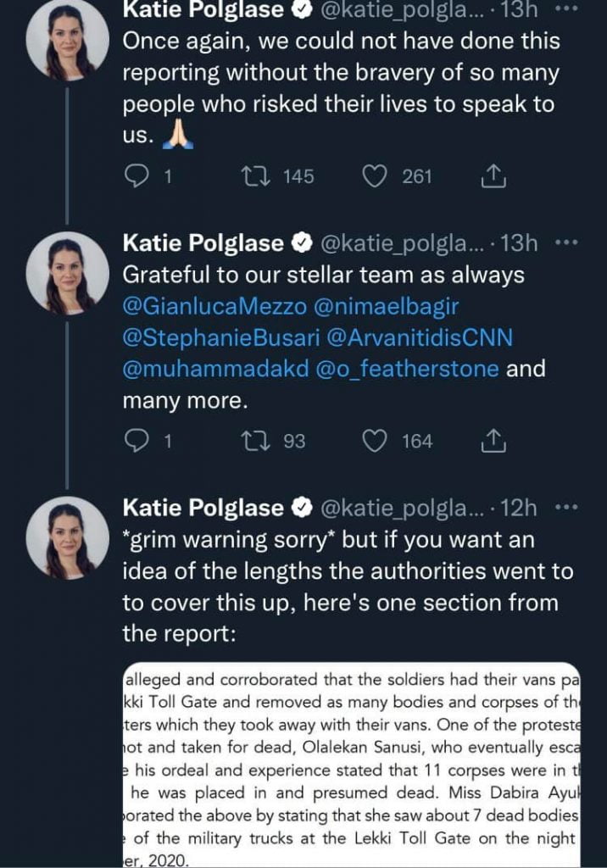This screenshot has height=868, width=607.
Task: Reply to the bravery tweet
Action: 138,176
